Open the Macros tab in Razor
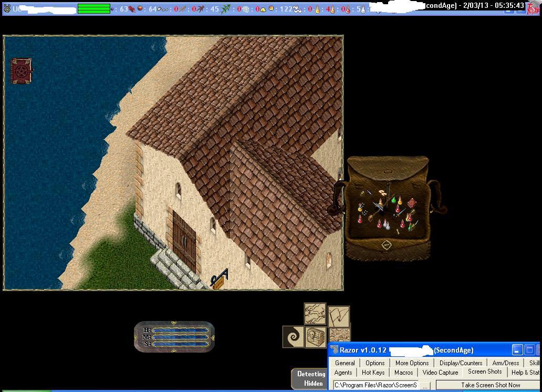Screen dimensions: 542x392 (403, 373)
